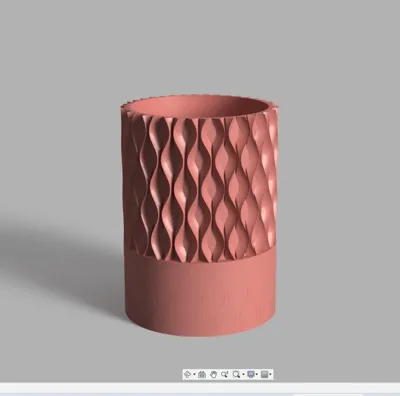Click the Grid and Snaps icon
The image size is (400, 396).
click(x=265, y=374)
